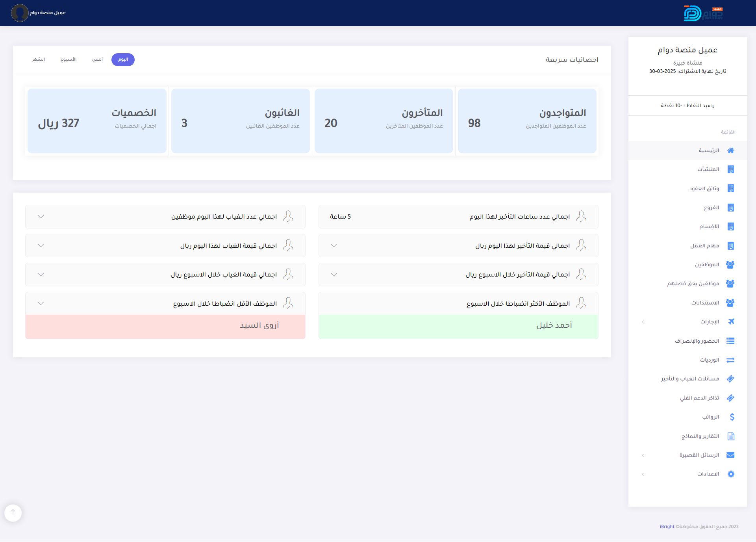Click the user profile avatar in header
Viewport: 756px width, 542px height.
coord(20,13)
